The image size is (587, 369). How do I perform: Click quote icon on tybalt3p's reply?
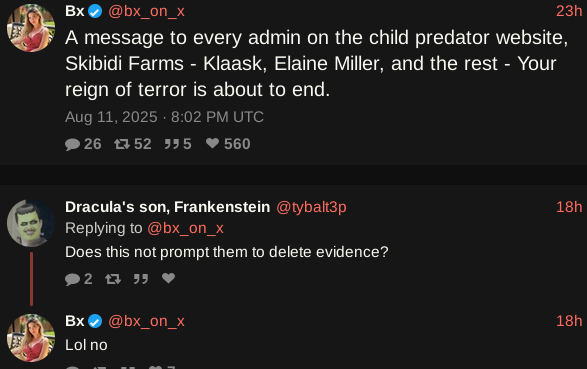pyautogui.click(x=141, y=279)
